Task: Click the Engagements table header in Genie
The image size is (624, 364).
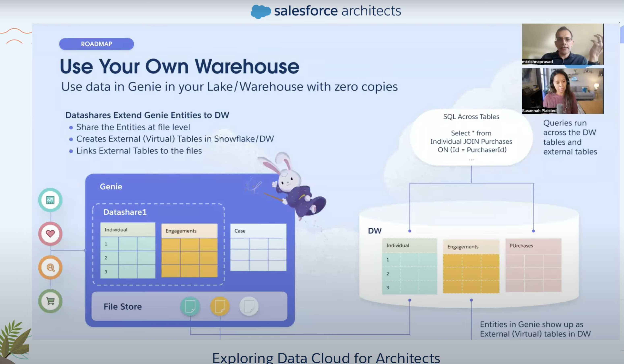Action: (x=189, y=231)
